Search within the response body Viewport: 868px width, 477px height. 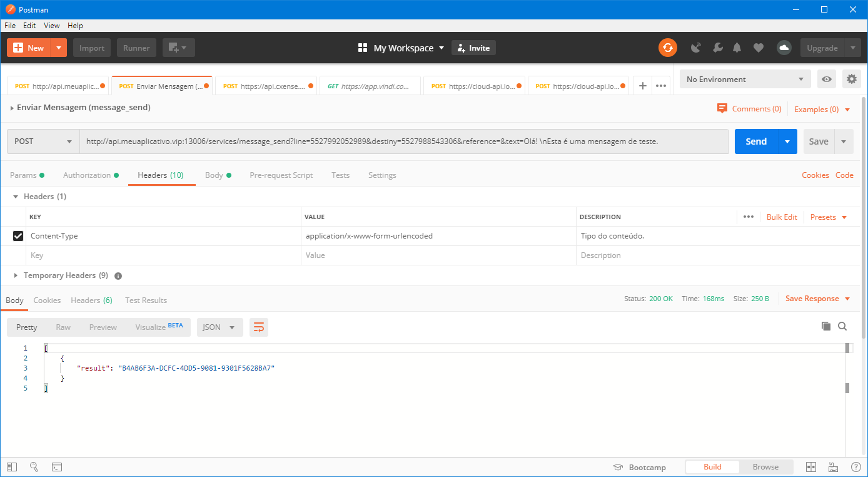[842, 326]
